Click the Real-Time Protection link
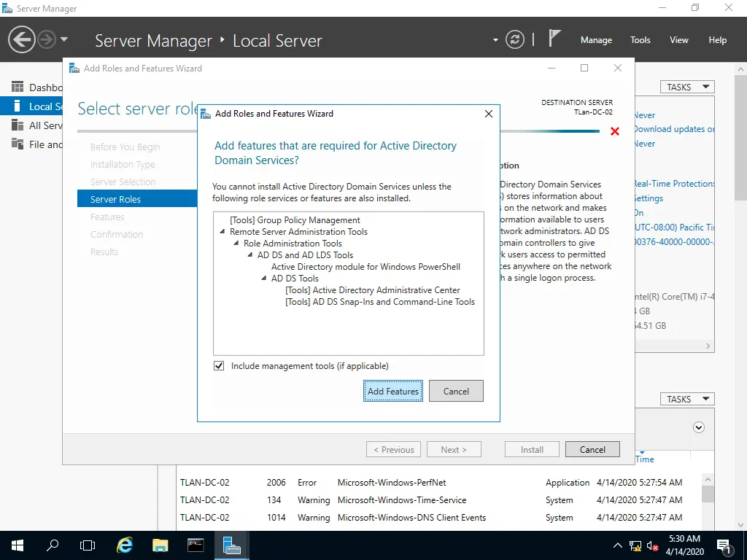 674,184
